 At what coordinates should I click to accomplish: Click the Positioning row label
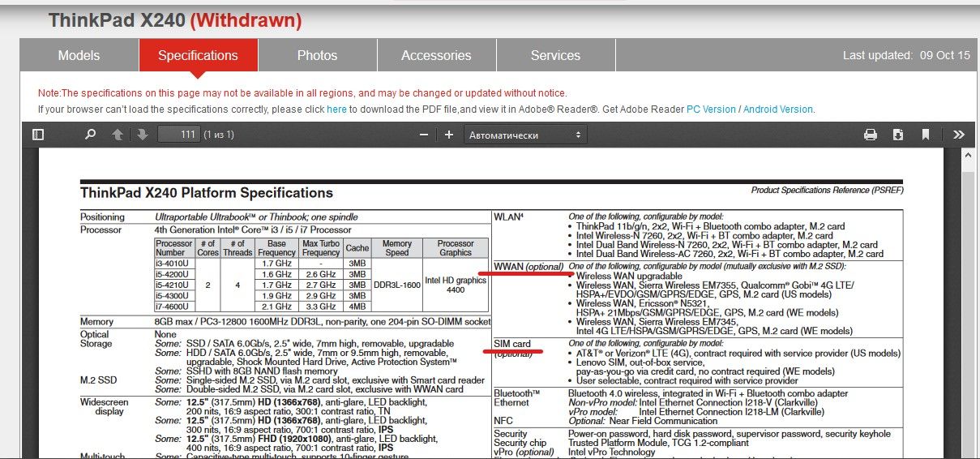[102, 217]
